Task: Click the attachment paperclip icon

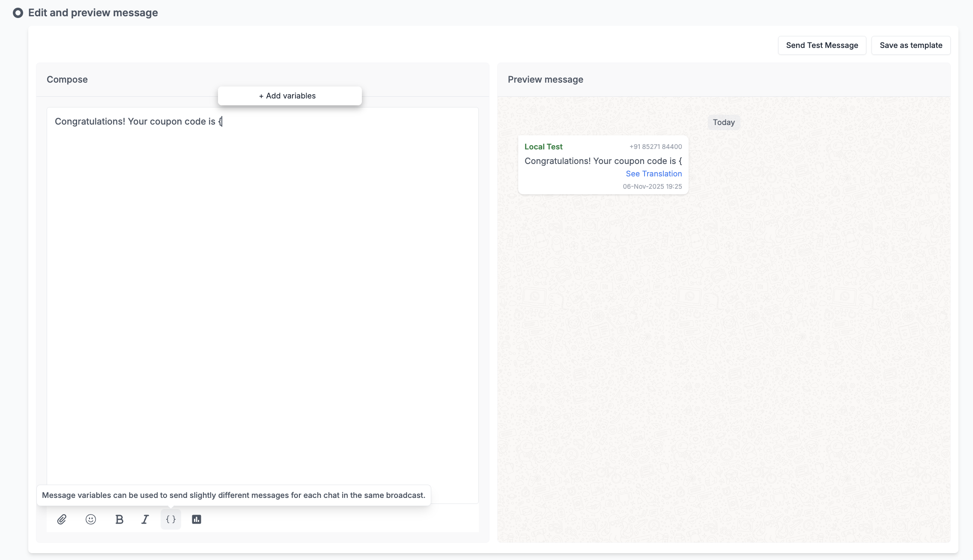Action: [x=62, y=519]
